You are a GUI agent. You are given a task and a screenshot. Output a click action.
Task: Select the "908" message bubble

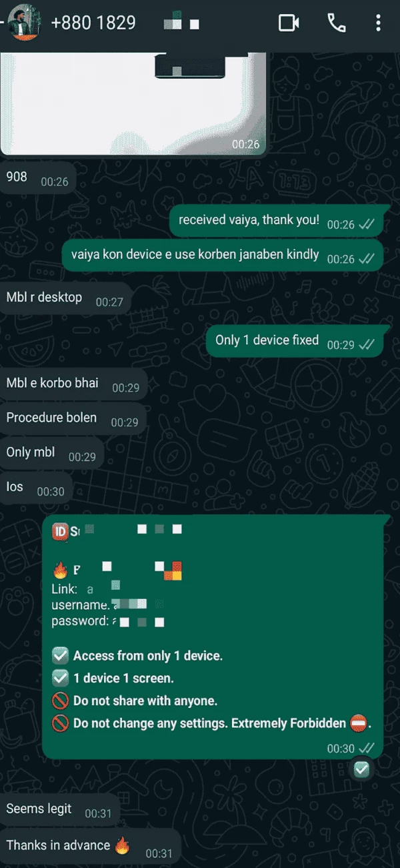click(38, 178)
